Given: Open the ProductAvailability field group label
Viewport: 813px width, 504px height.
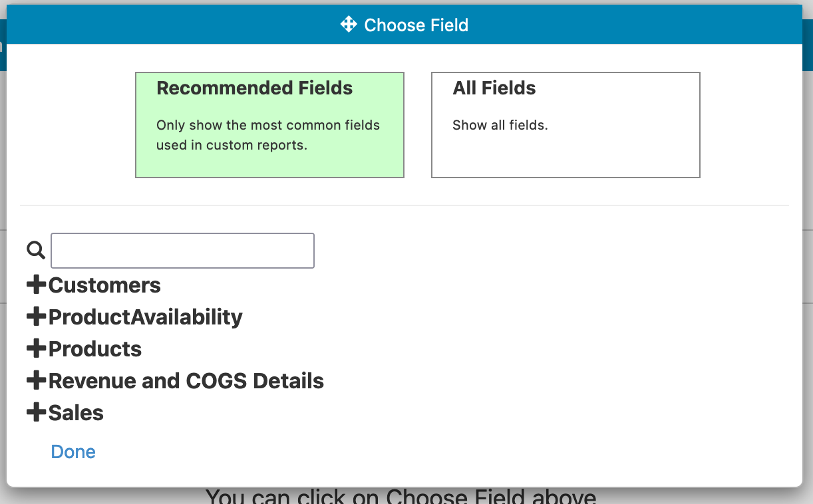Looking at the screenshot, I should [x=145, y=317].
